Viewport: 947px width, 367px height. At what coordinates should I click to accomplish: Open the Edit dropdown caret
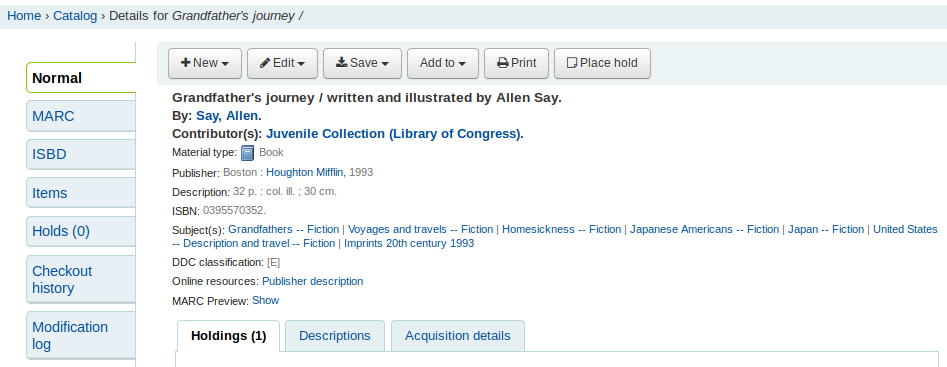pos(301,63)
